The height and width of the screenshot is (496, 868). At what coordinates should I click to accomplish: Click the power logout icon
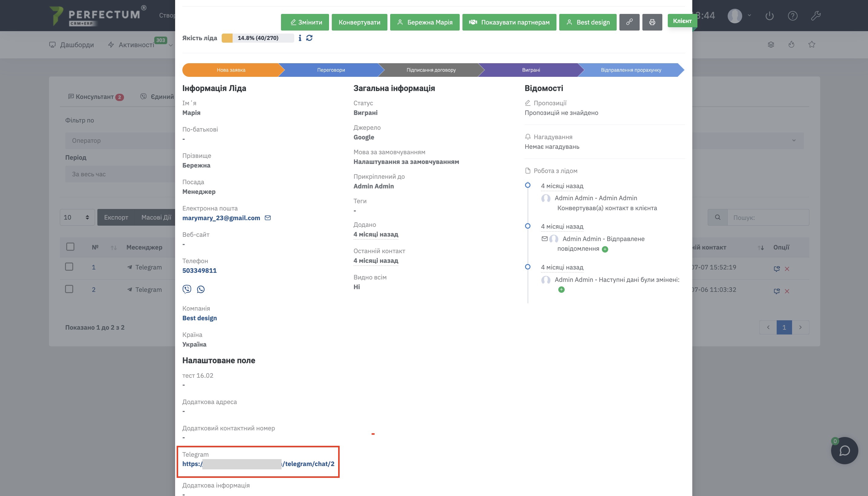tap(769, 16)
